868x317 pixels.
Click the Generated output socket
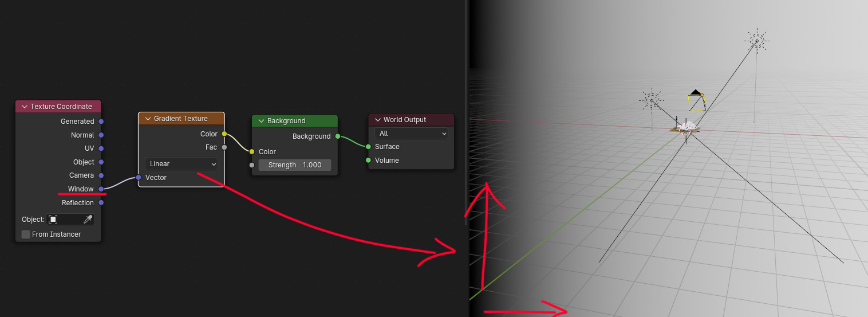[101, 122]
